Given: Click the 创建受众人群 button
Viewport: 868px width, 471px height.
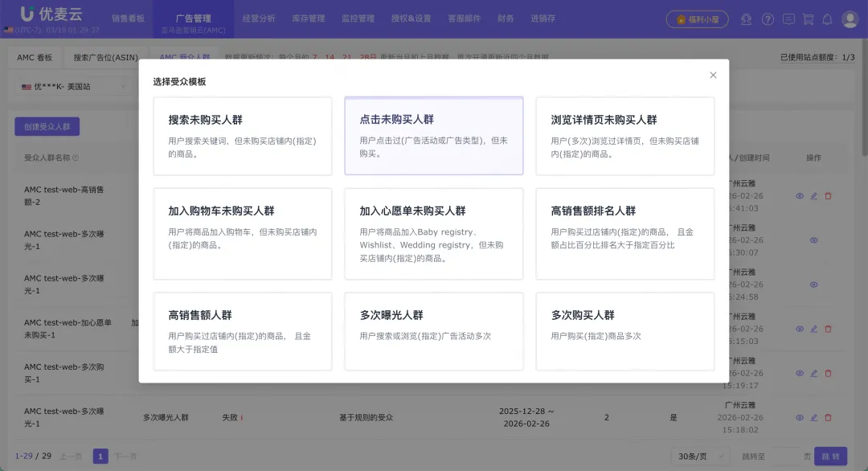Looking at the screenshot, I should click(47, 127).
